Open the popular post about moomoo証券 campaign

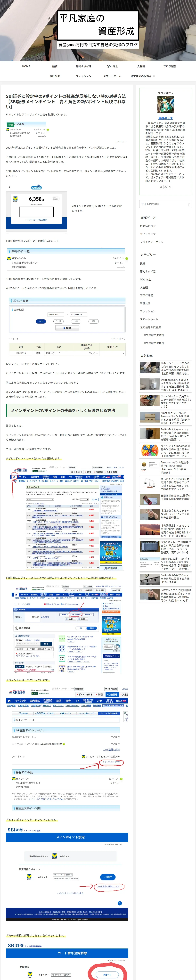(166, 451)
